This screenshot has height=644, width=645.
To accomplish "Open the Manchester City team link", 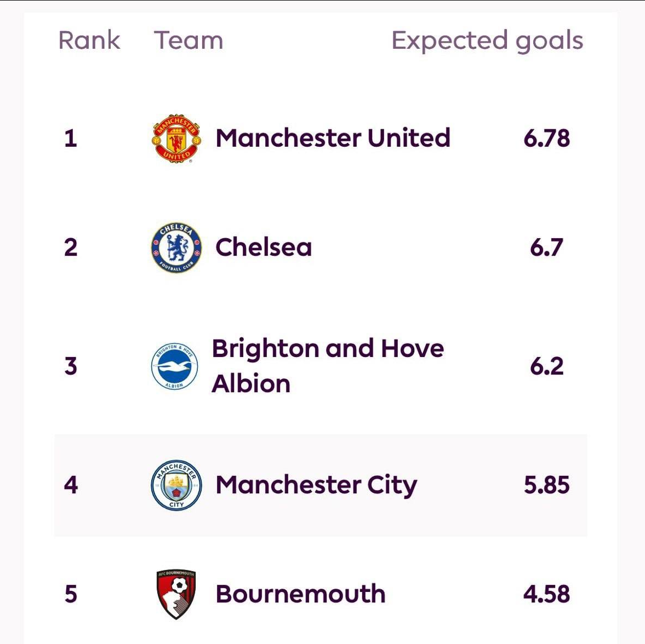I will pos(316,485).
